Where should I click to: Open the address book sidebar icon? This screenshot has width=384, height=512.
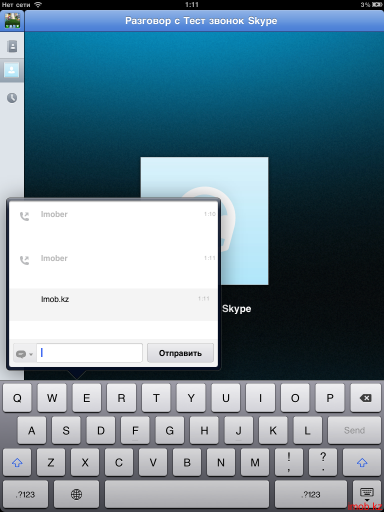pyautogui.click(x=12, y=46)
